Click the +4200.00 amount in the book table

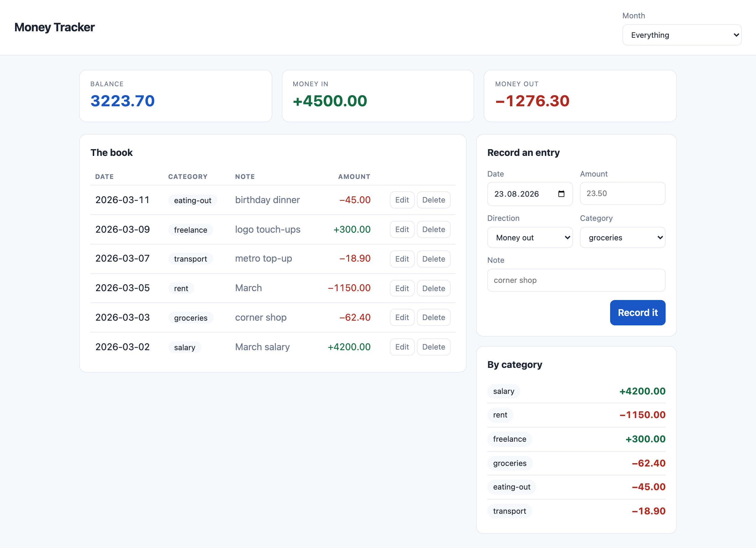(349, 347)
